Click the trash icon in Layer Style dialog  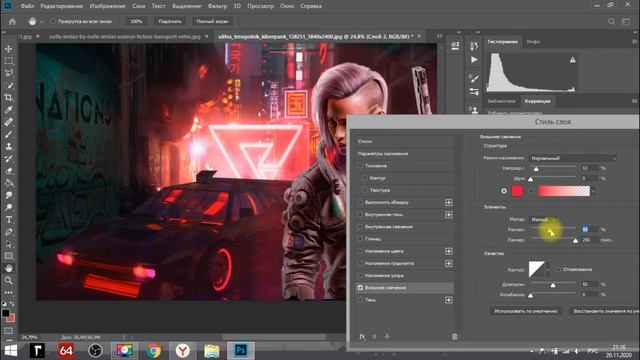[x=454, y=337]
